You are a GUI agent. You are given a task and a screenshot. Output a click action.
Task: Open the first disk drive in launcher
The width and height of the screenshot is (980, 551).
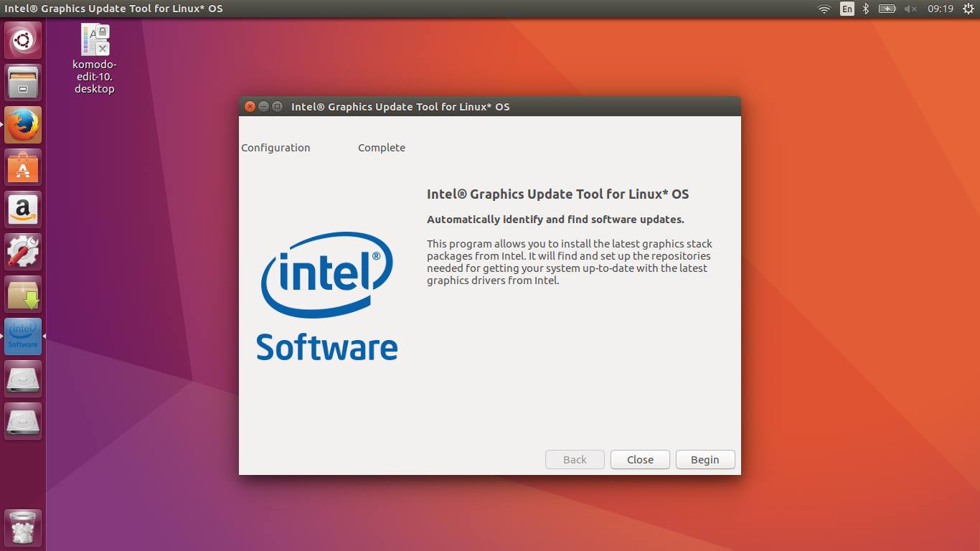point(23,379)
